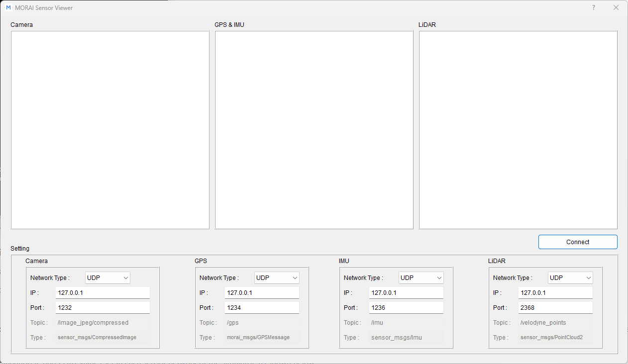This screenshot has height=364, width=628.
Task: Click the IMU IP address field
Action: (x=406, y=293)
